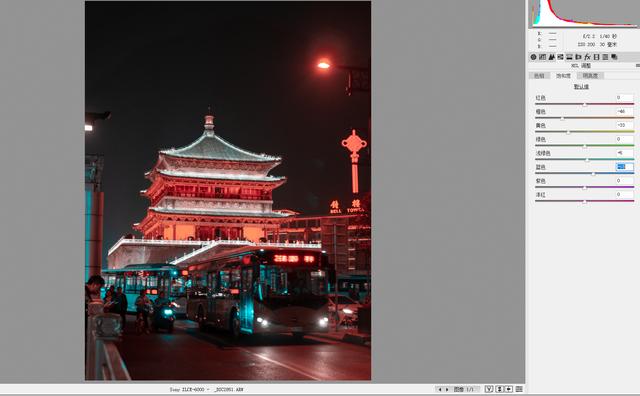Click the RGB histogram display
The width and height of the screenshot is (640, 396).
[584, 14]
